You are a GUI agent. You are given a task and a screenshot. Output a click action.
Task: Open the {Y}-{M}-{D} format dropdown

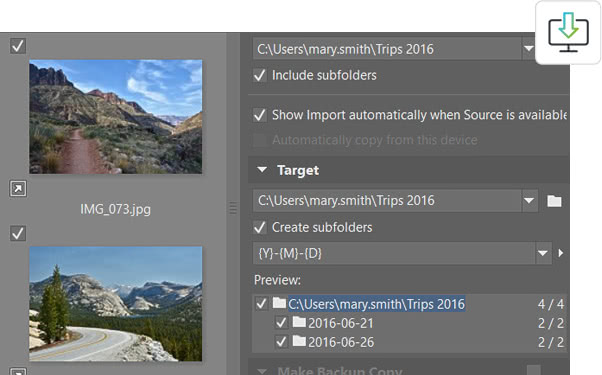[543, 253]
